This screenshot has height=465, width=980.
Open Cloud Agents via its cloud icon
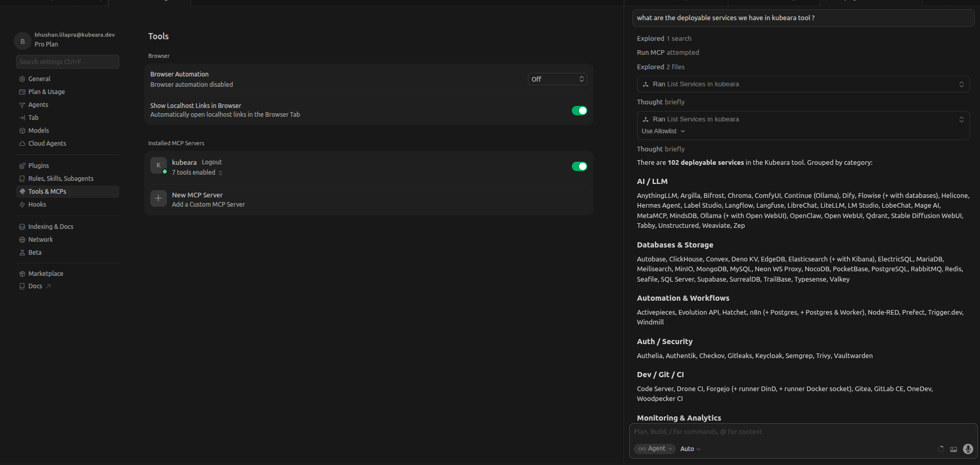point(22,144)
